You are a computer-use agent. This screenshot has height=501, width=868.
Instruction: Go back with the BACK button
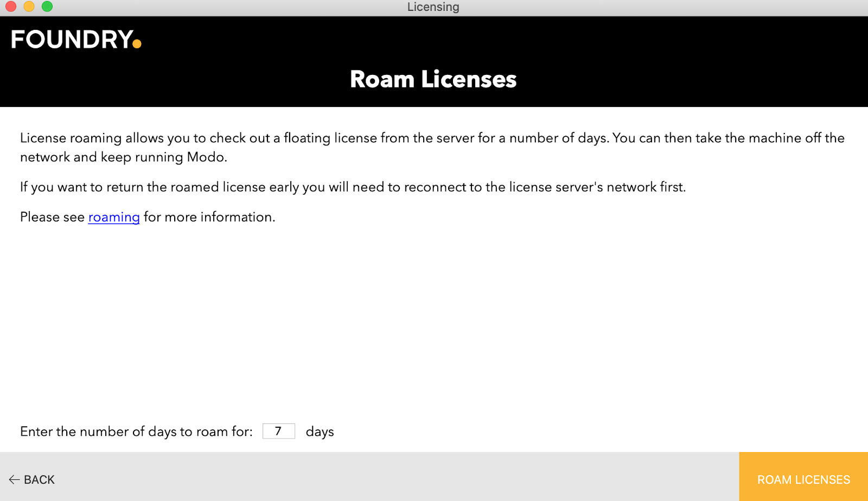(x=32, y=480)
